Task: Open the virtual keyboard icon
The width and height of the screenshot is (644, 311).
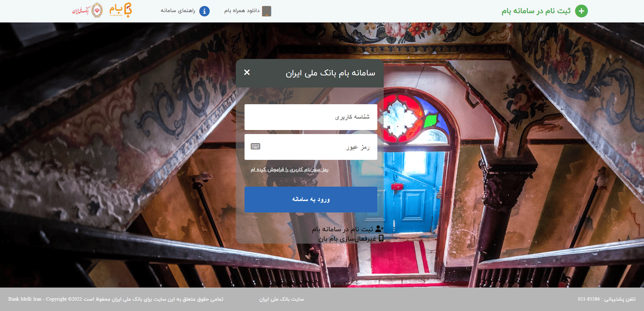Action: tap(255, 146)
